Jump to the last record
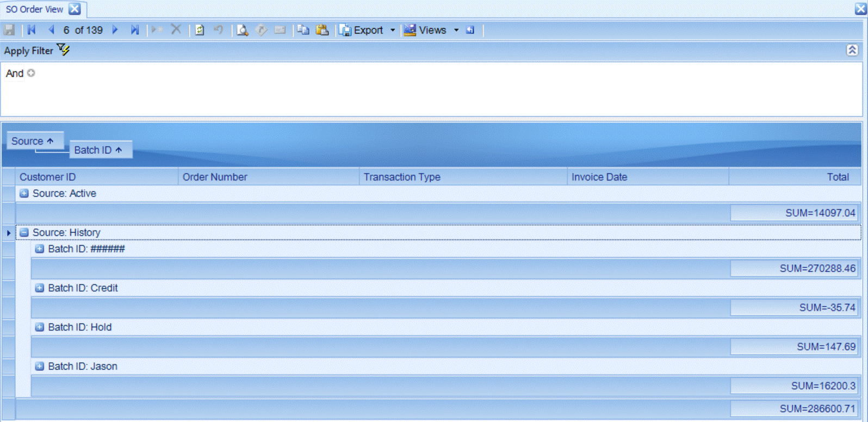This screenshot has width=868, height=422. (x=134, y=30)
